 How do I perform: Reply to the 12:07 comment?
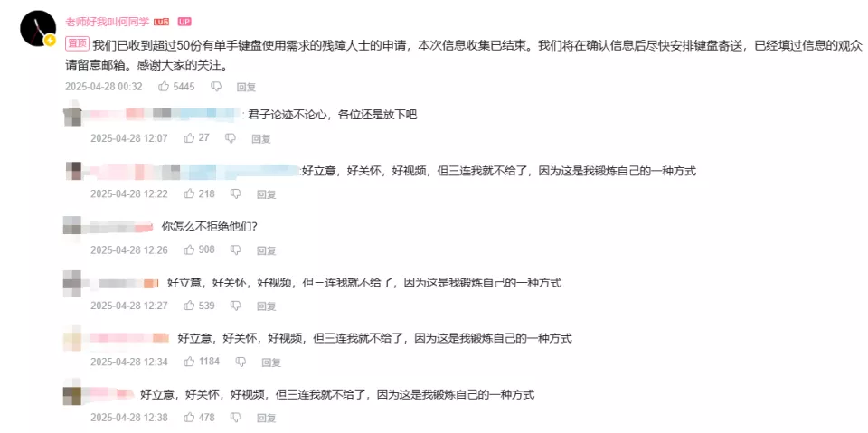point(260,139)
